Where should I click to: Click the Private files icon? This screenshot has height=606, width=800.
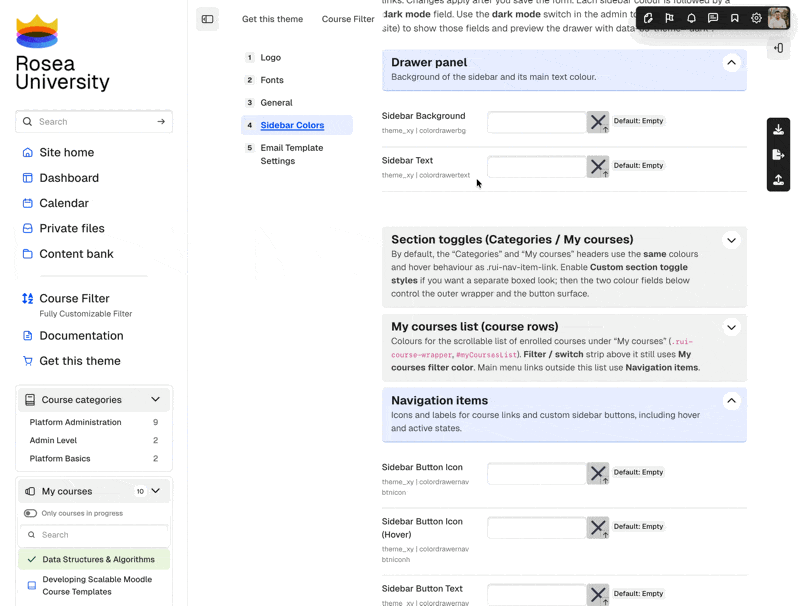(28, 229)
